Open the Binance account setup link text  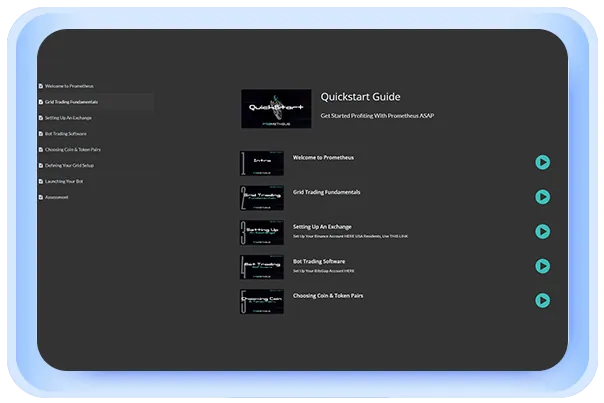click(x=350, y=236)
